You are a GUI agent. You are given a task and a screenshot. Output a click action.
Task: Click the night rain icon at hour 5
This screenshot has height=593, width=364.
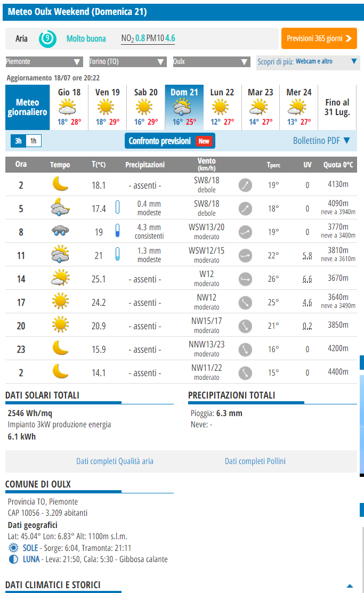pos(60,207)
